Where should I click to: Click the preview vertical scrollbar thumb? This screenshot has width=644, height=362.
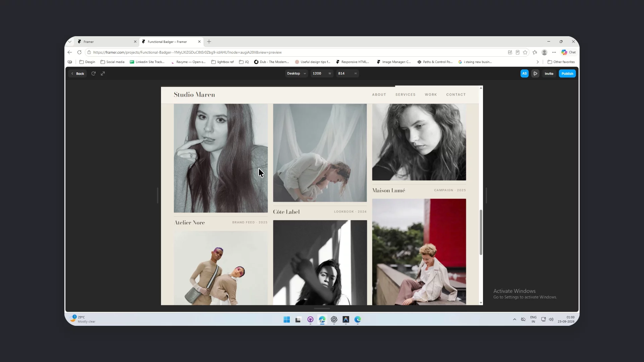click(x=481, y=232)
